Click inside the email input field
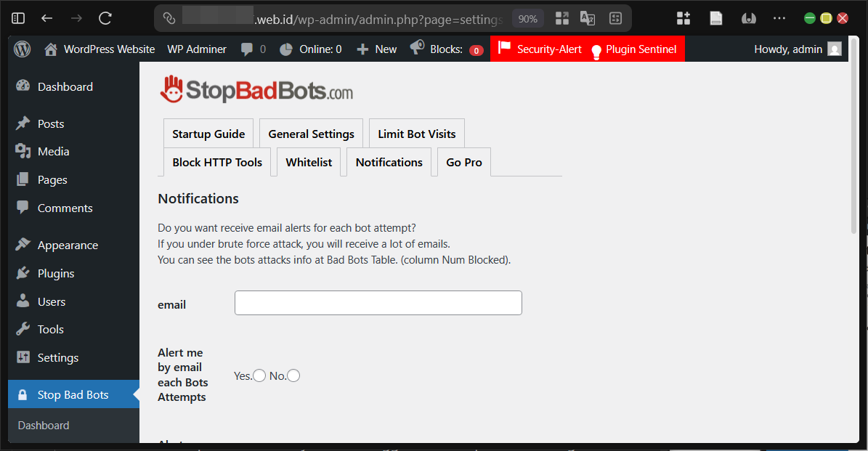The height and width of the screenshot is (451, 868). 378,303
